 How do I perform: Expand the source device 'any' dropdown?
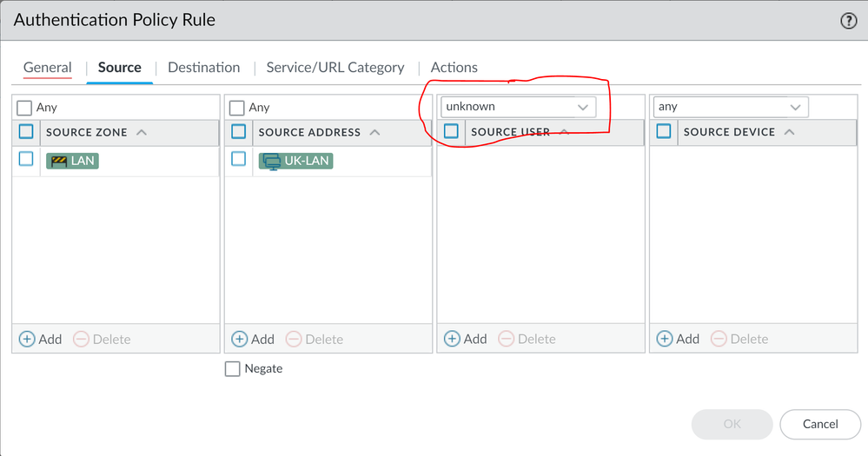(795, 107)
